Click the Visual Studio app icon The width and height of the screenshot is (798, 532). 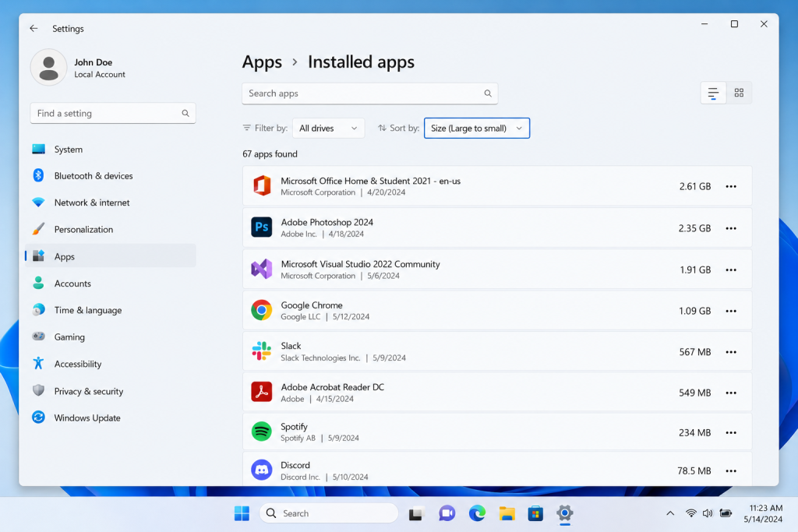click(x=262, y=269)
